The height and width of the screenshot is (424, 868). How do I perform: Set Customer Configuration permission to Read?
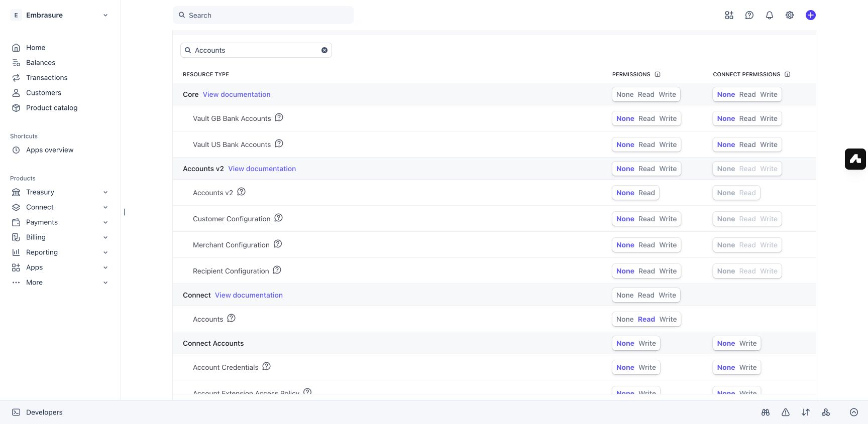click(646, 219)
